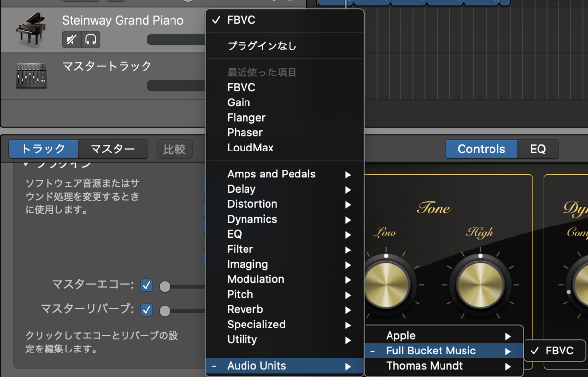Select LoudMax from recent items
The width and height of the screenshot is (588, 377).
pyautogui.click(x=252, y=148)
